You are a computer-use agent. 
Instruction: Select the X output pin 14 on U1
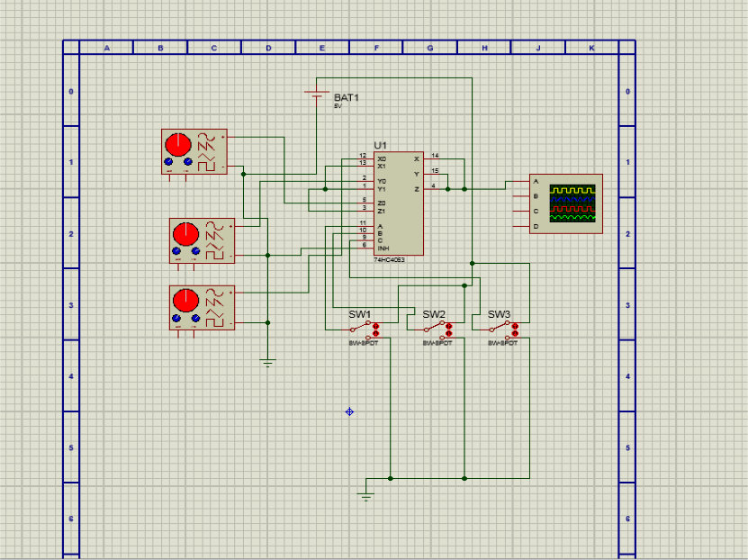click(432, 158)
